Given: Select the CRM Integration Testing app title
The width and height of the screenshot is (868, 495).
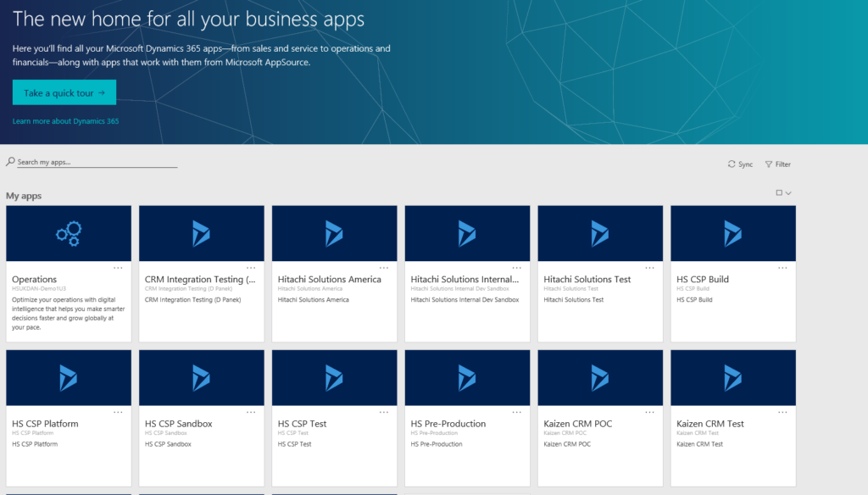Looking at the screenshot, I should pyautogui.click(x=200, y=279).
